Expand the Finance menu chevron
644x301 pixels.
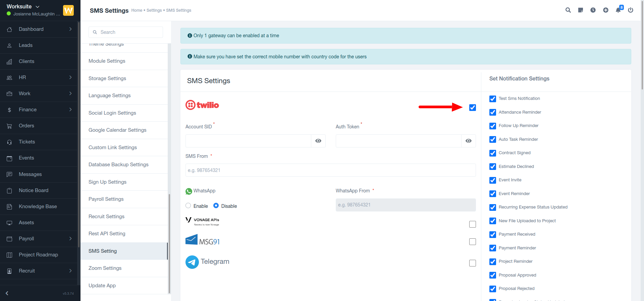(x=70, y=110)
